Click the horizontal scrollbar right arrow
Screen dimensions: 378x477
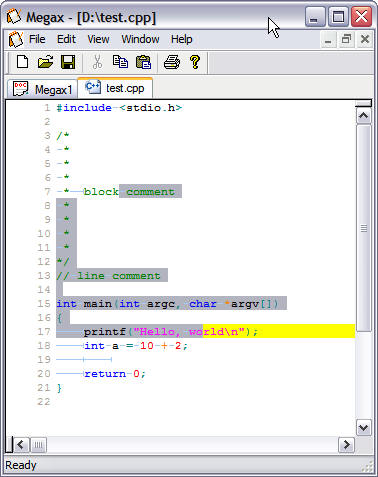(x=346, y=445)
